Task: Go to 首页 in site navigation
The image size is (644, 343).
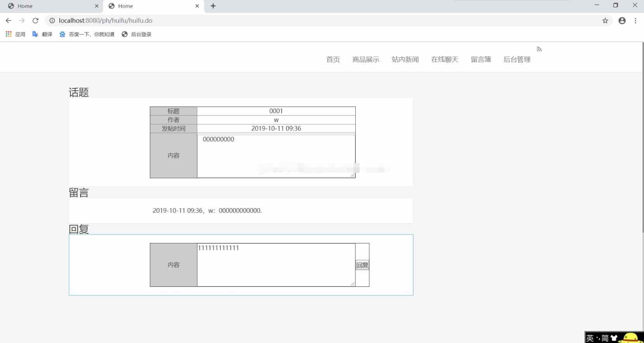Action: [333, 59]
